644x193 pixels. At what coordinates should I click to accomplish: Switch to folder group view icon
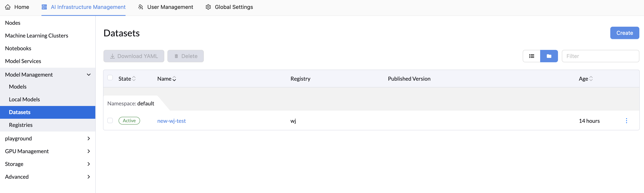click(x=549, y=56)
